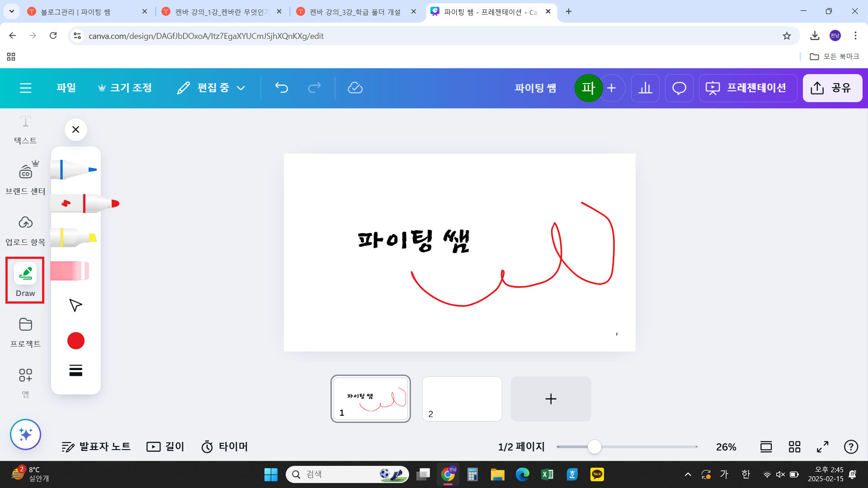Click the 공유 share button
Viewport: 868px width, 488px height.
point(832,88)
